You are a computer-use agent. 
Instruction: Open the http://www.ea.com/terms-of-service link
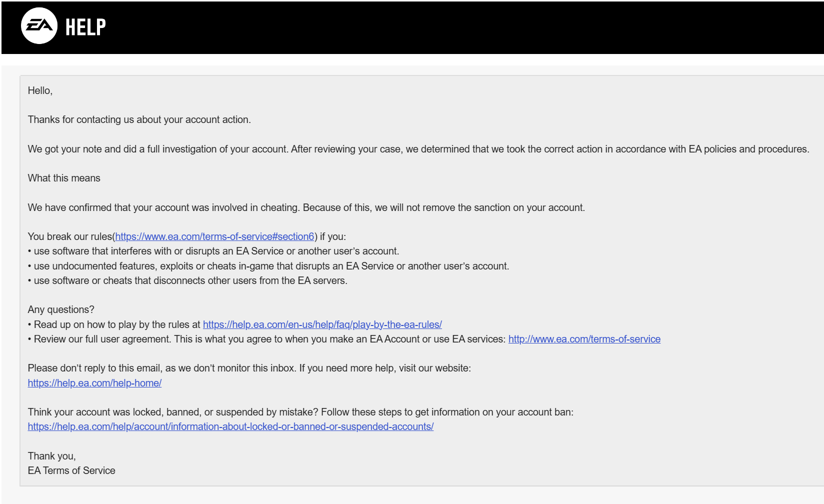click(584, 339)
